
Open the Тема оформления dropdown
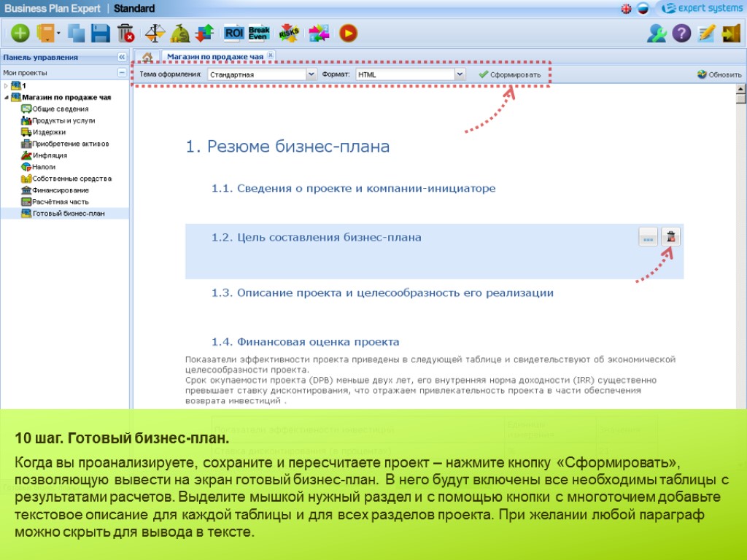(311, 74)
